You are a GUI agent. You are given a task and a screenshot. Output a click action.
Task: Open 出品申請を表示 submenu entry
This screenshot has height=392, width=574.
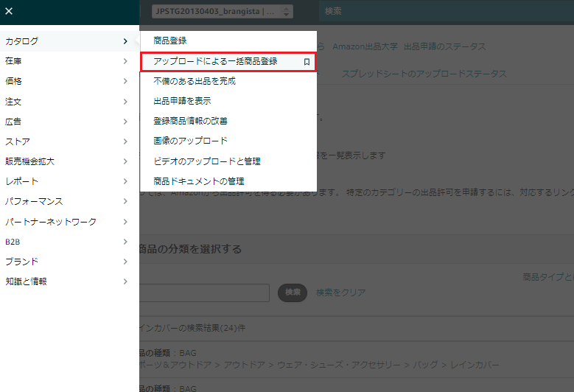[x=182, y=101]
